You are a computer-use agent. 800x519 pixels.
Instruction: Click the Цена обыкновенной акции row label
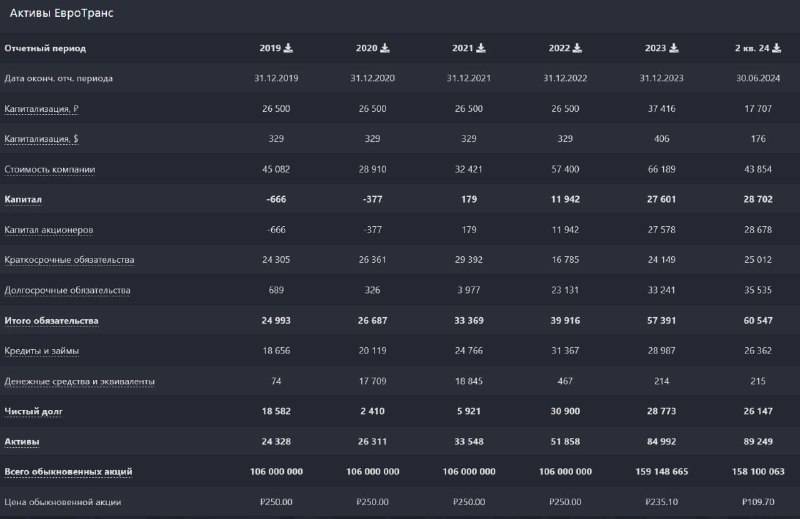point(63,502)
